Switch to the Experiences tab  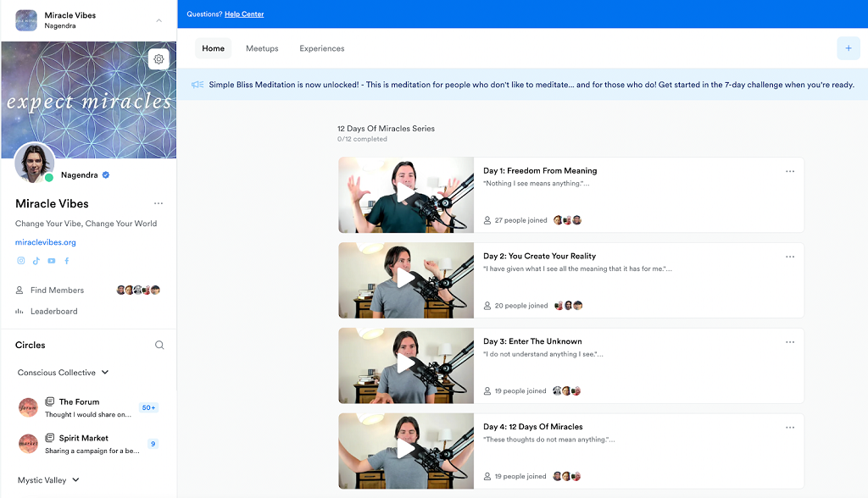pyautogui.click(x=322, y=48)
